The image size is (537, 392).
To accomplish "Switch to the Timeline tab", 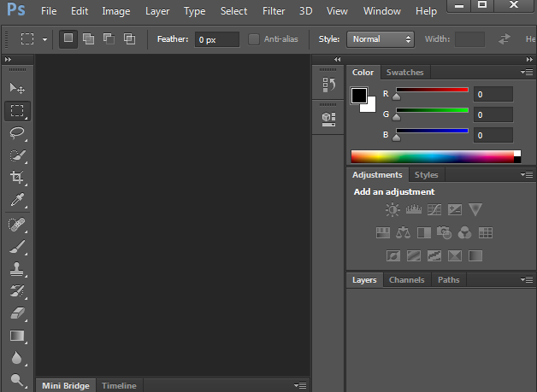I will point(119,385).
